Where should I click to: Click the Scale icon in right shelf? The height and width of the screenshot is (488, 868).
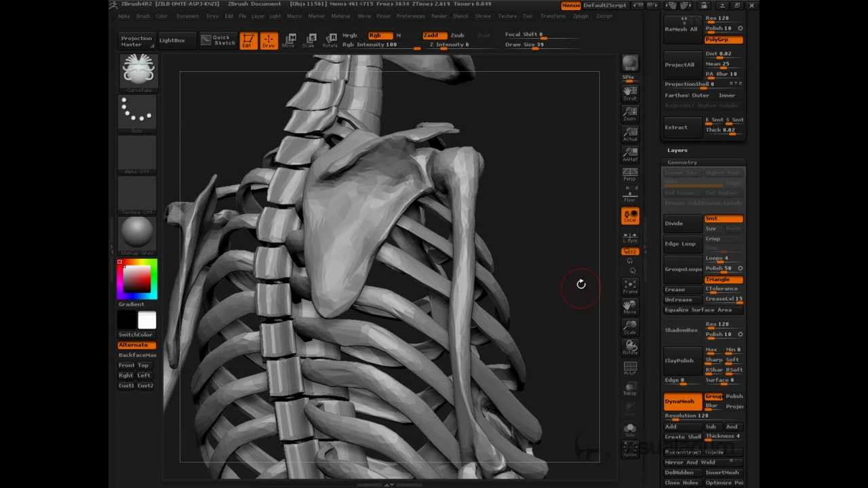click(x=630, y=327)
